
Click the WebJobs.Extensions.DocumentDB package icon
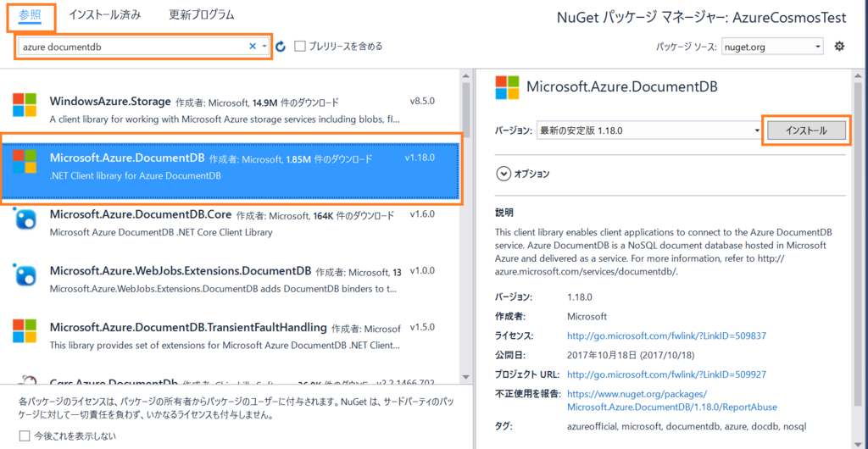pyautogui.click(x=25, y=274)
